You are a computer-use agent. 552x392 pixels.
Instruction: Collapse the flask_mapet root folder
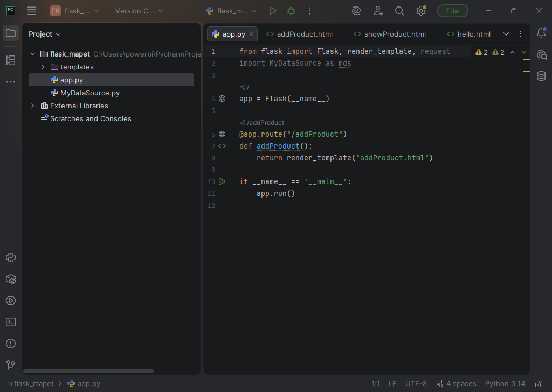(x=33, y=54)
